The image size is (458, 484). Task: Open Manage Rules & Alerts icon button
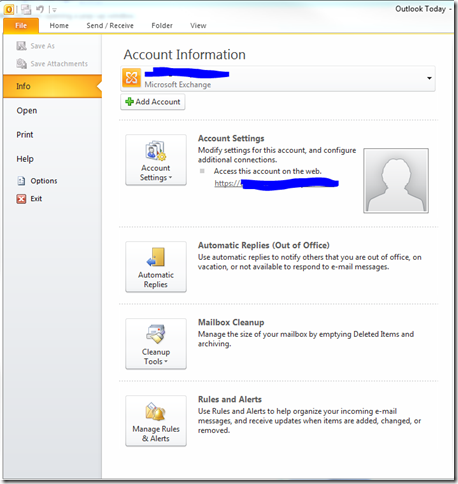tap(156, 421)
